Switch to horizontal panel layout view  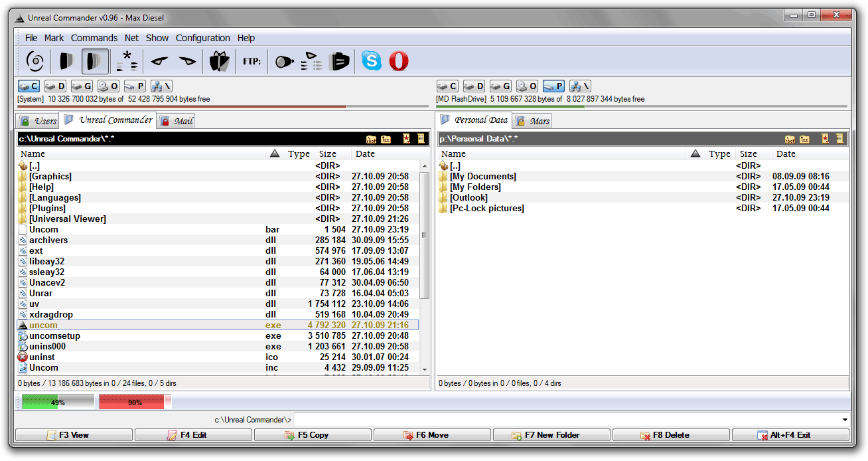click(64, 61)
